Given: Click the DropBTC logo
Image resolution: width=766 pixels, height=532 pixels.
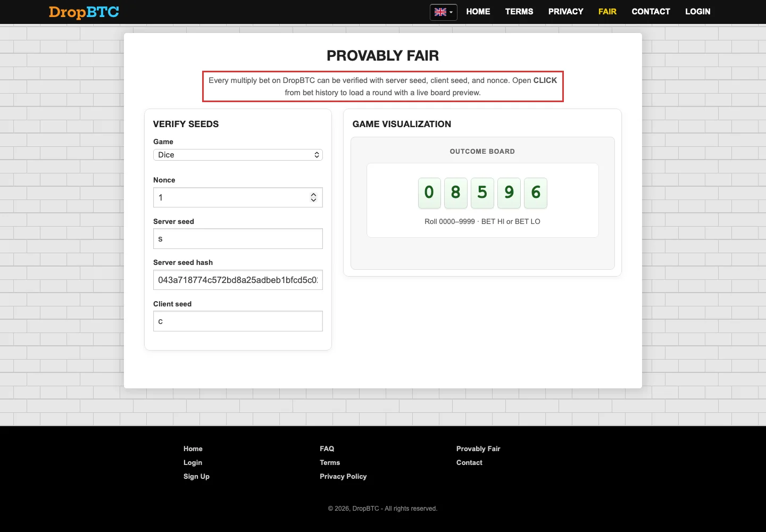Looking at the screenshot, I should [x=84, y=12].
